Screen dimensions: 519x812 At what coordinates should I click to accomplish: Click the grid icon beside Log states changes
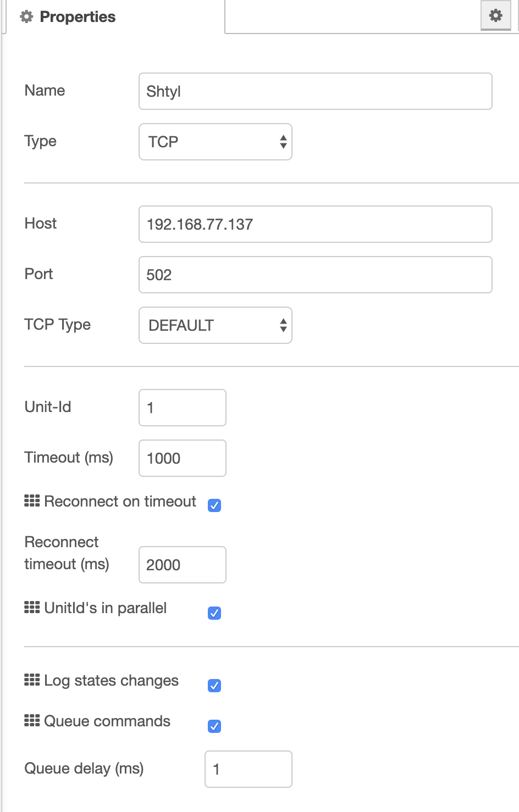(31, 681)
